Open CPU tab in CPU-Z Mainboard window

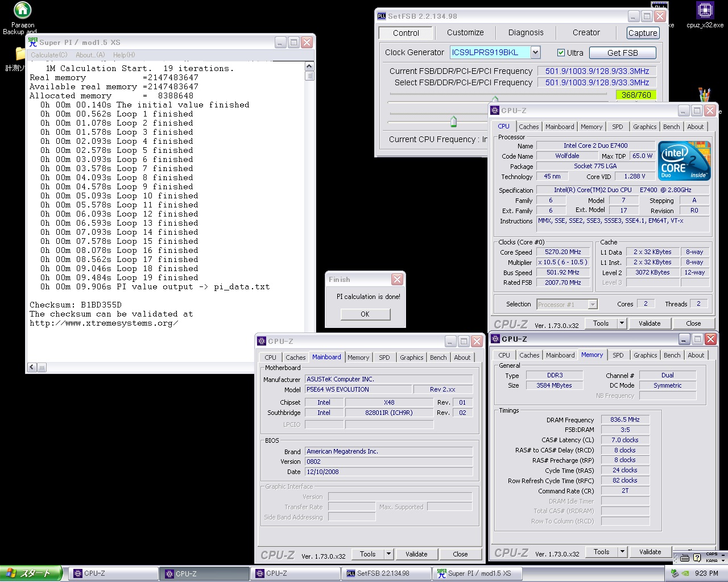coord(271,357)
